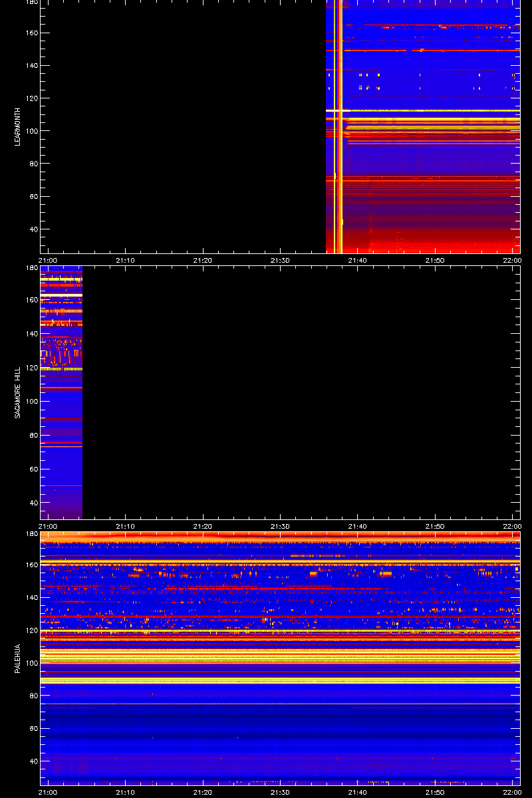
Task: Choose the 160 tick on Palehua axis
Action: (x=31, y=565)
